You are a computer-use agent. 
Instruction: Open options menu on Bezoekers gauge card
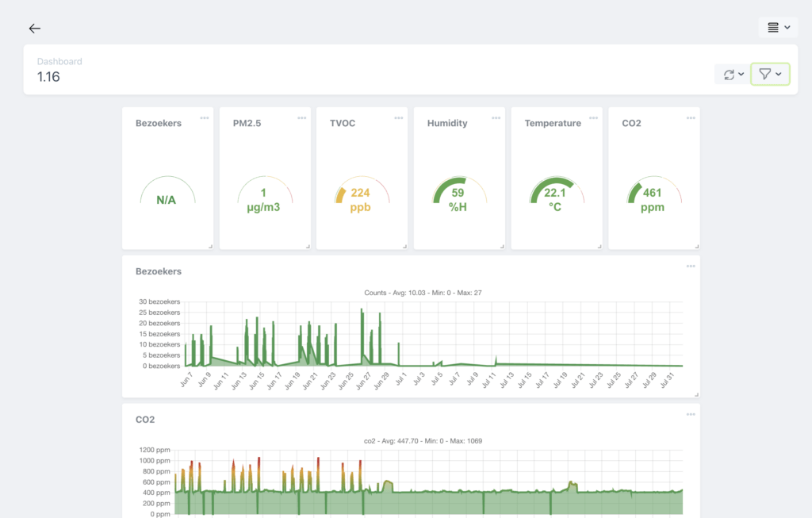click(205, 118)
